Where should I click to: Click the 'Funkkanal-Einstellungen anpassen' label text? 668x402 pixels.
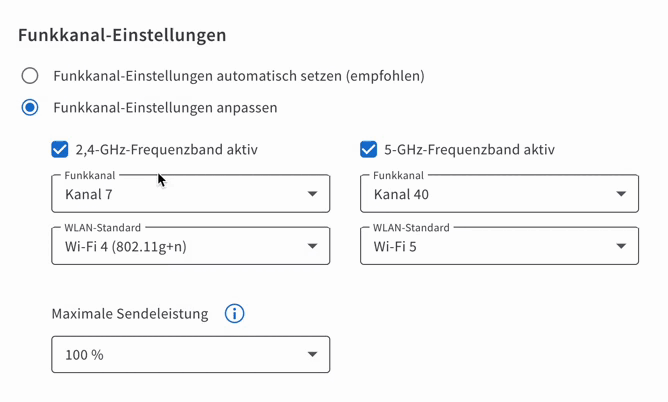[x=165, y=107]
